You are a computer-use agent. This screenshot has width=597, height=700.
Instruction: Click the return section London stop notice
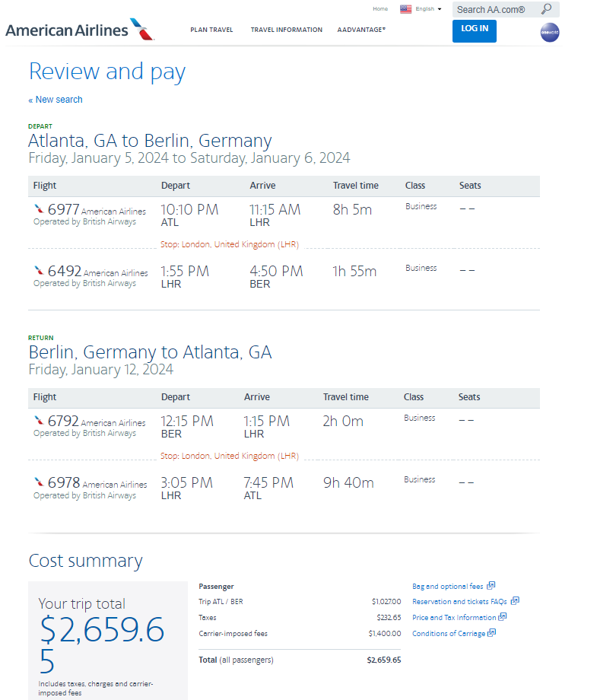point(230,456)
